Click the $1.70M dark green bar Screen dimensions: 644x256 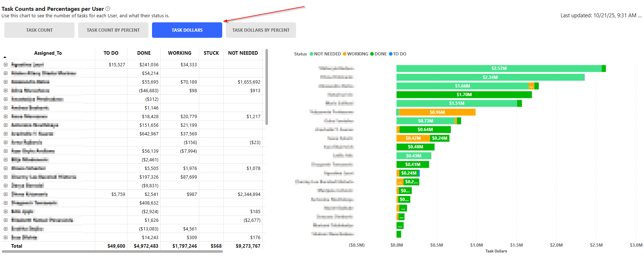(464, 95)
